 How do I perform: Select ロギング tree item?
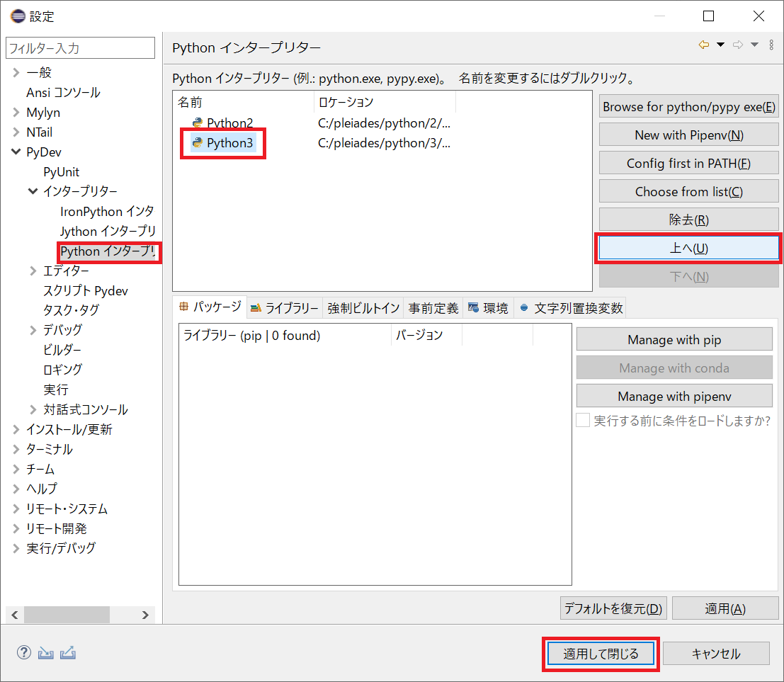62,370
